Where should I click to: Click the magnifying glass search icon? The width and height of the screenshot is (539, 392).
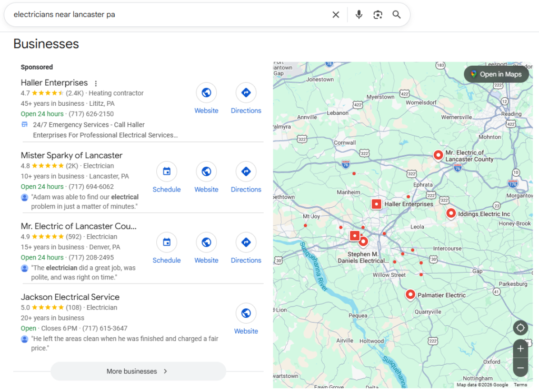click(x=396, y=14)
